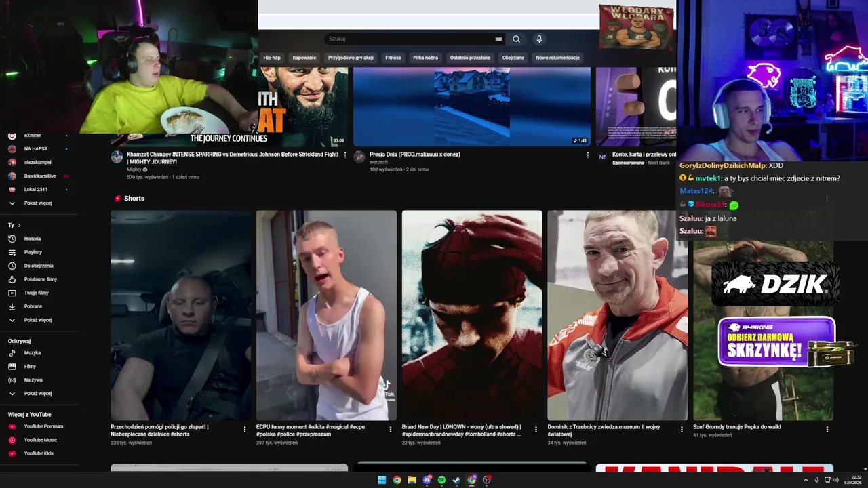Image resolution: width=868 pixels, height=488 pixels.
Task: Open Do obejrzenia watch later list
Action: [x=38, y=266]
